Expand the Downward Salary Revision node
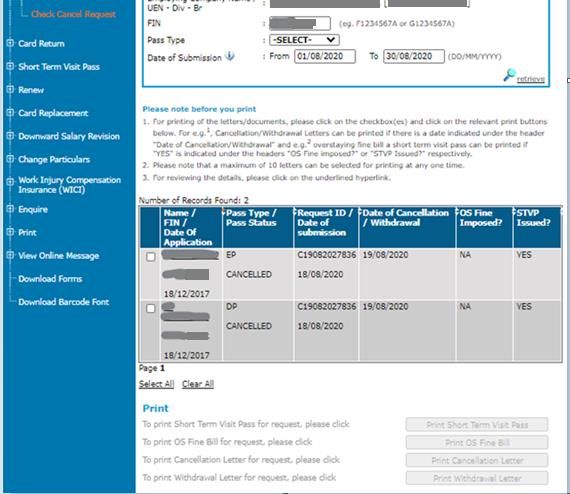This screenshot has width=570, height=494. coord(10,136)
